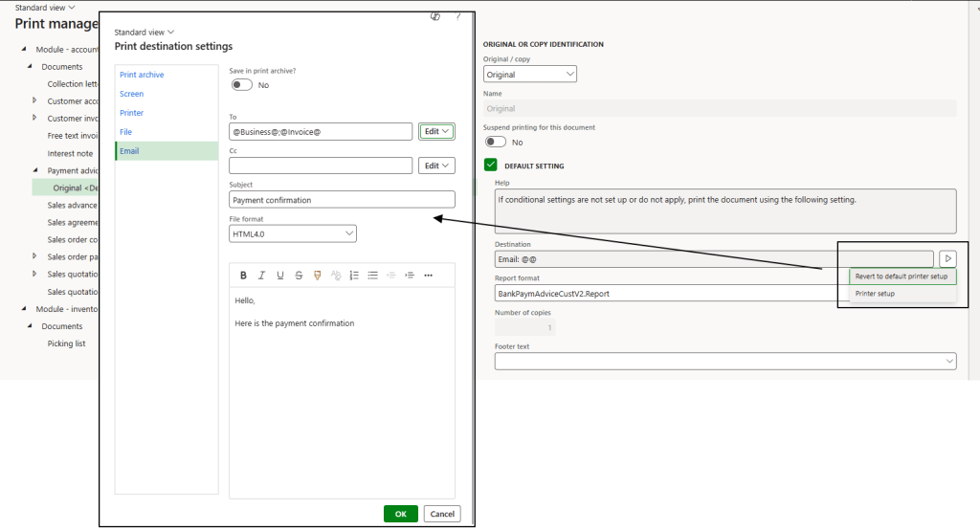
Task: Insert a numbered list in email body
Action: pos(354,276)
